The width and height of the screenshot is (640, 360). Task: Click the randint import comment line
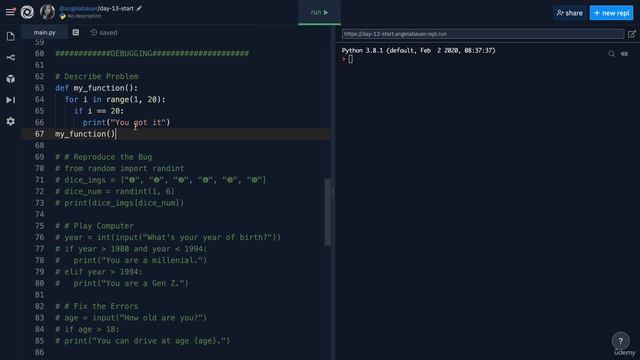[x=120, y=169]
